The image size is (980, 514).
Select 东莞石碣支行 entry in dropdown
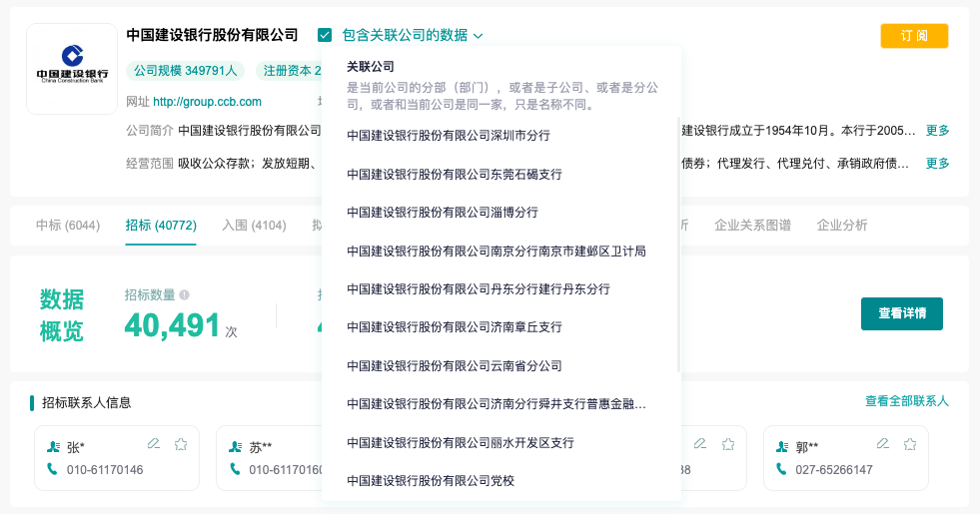click(455, 175)
